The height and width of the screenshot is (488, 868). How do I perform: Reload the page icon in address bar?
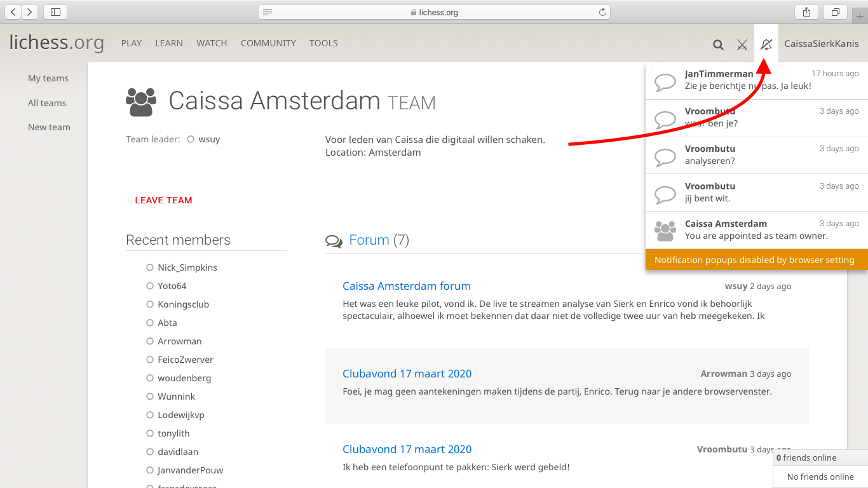[602, 12]
